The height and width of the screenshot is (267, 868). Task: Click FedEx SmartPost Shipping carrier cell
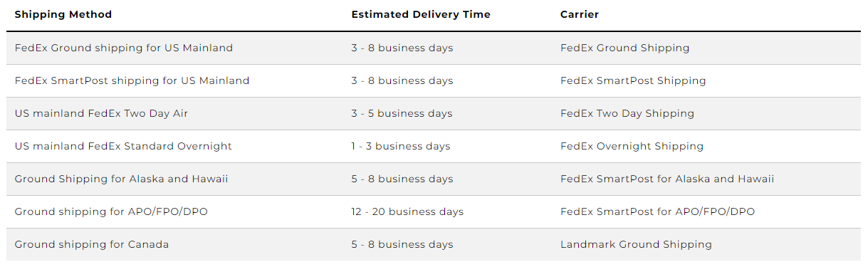pyautogui.click(x=633, y=81)
